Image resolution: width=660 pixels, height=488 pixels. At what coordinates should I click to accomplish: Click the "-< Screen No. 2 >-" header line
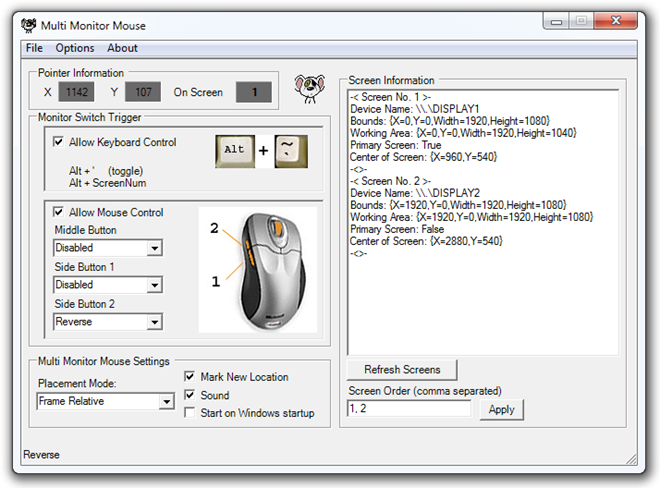(390, 181)
